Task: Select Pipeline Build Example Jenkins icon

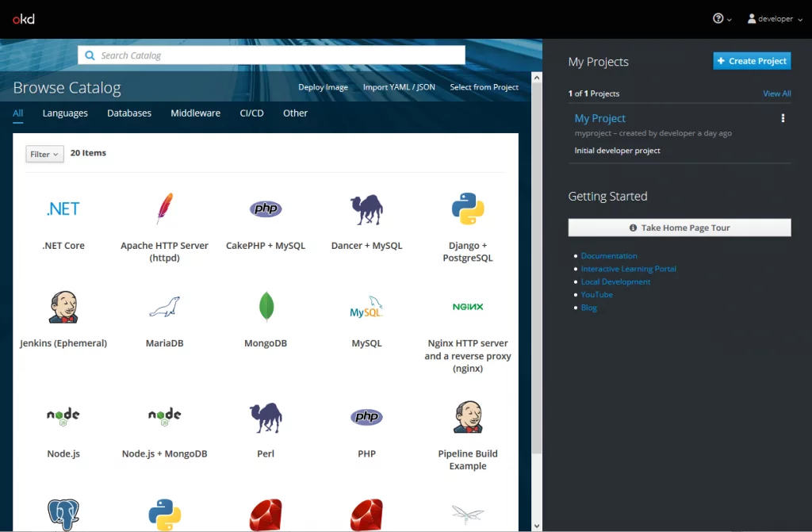Action: pos(468,416)
